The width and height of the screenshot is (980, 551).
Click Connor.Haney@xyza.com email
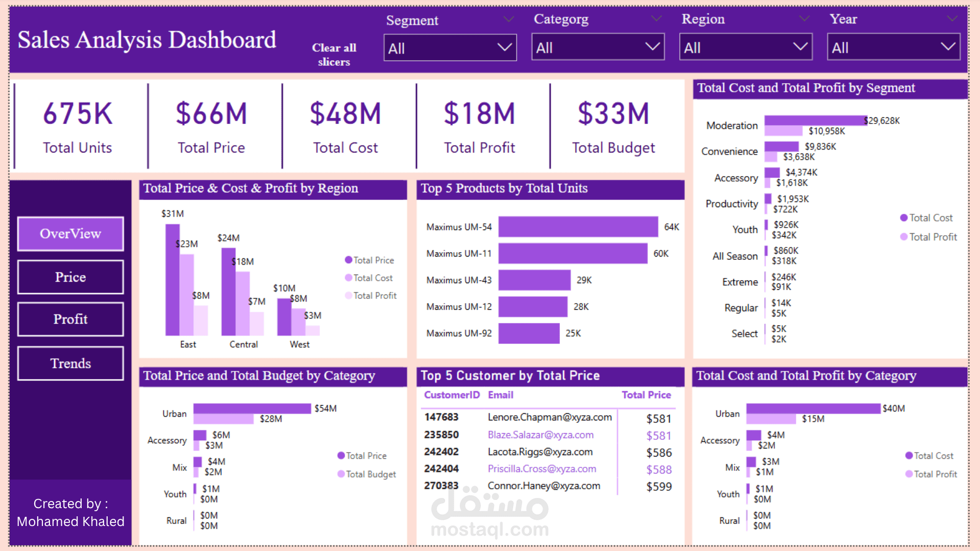tap(544, 486)
